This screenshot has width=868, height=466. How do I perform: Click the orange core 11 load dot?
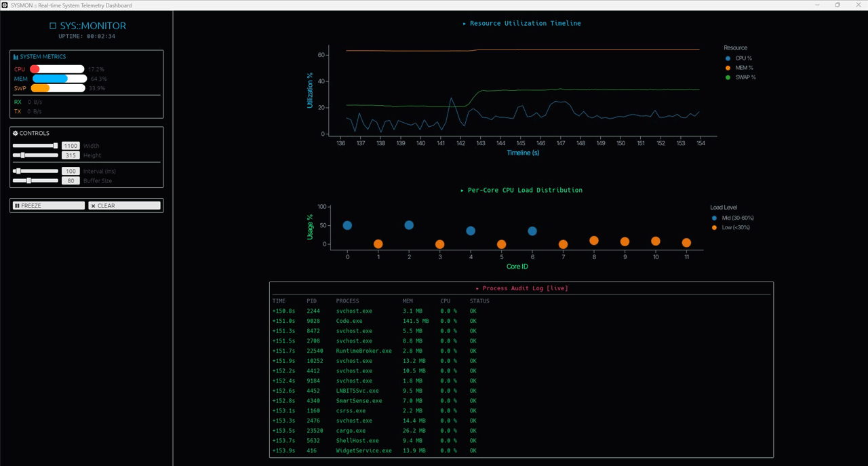pos(686,243)
